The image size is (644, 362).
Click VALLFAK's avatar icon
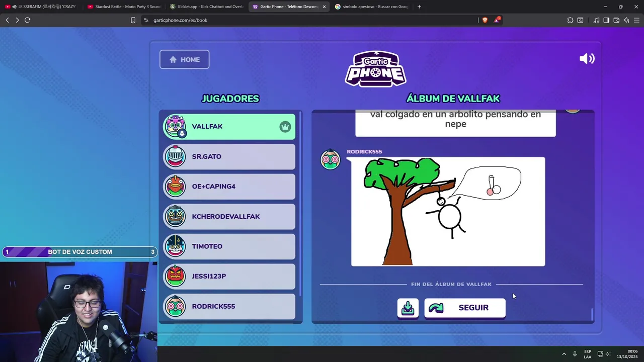(175, 126)
